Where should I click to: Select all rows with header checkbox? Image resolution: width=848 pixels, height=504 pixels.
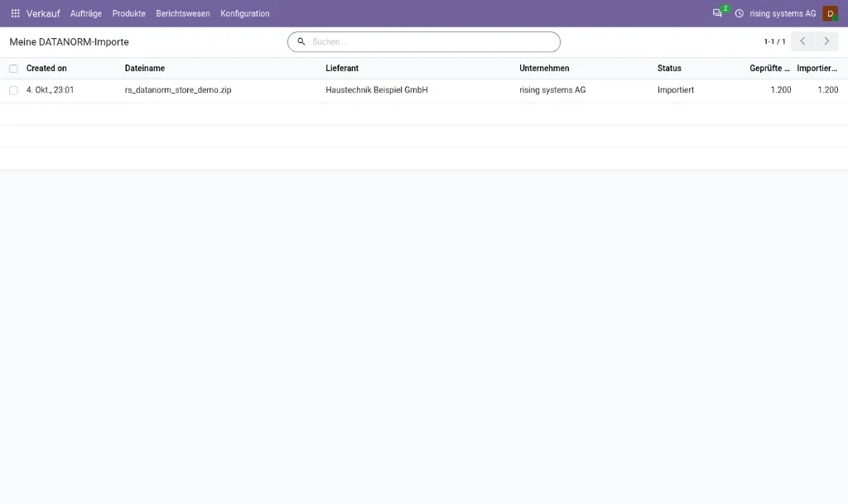(x=13, y=69)
